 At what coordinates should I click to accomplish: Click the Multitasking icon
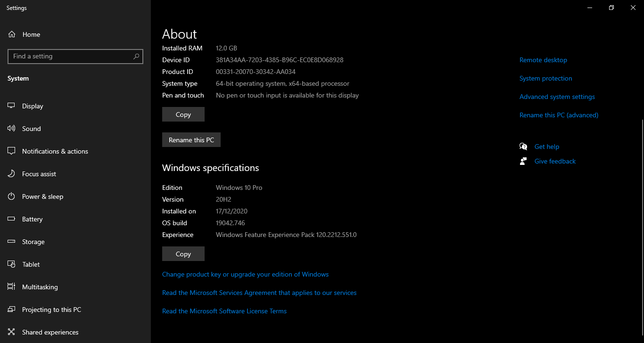pos(12,287)
